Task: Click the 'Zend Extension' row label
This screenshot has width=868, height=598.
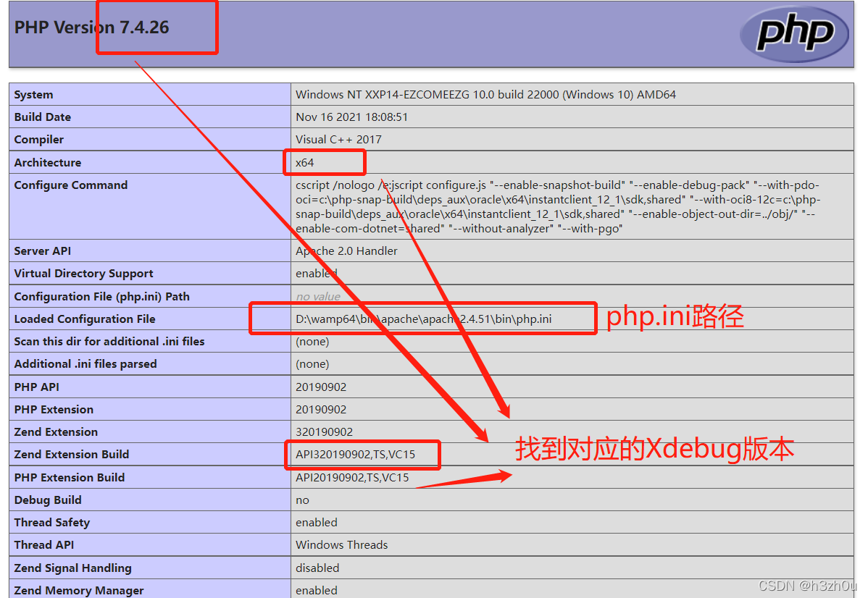Action: pos(56,431)
